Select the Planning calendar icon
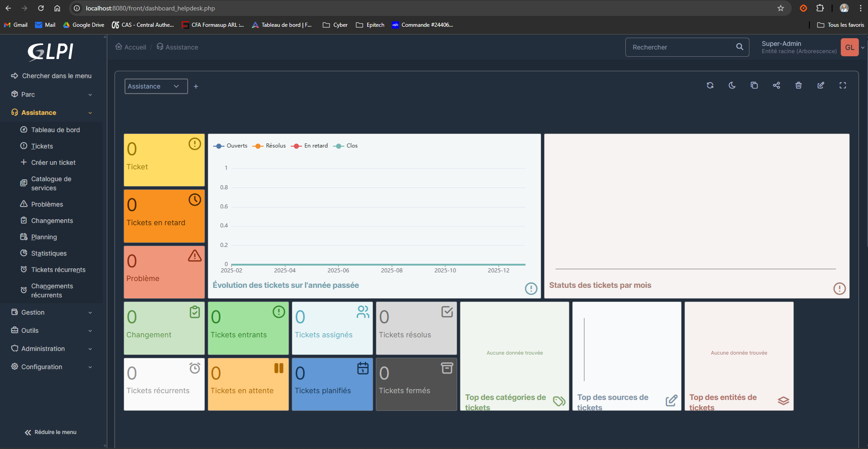 pyautogui.click(x=24, y=237)
